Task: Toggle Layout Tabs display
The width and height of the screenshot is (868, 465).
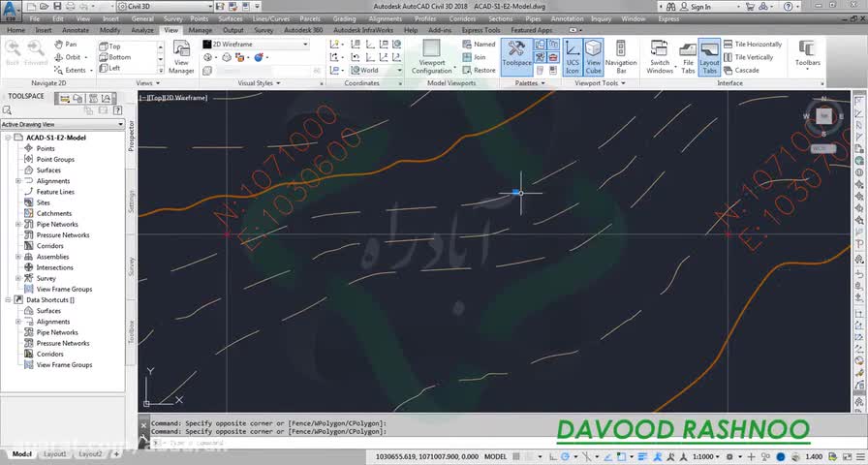Action: click(x=709, y=57)
